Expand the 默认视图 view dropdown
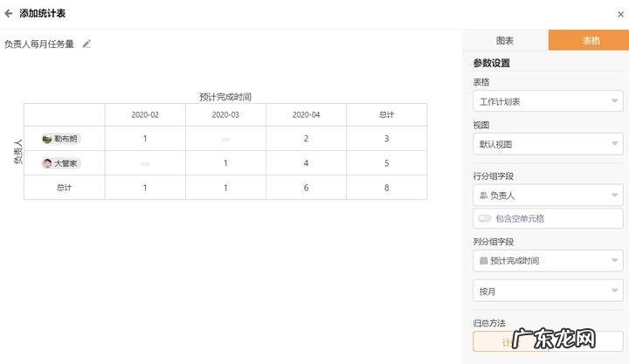 [x=548, y=145]
